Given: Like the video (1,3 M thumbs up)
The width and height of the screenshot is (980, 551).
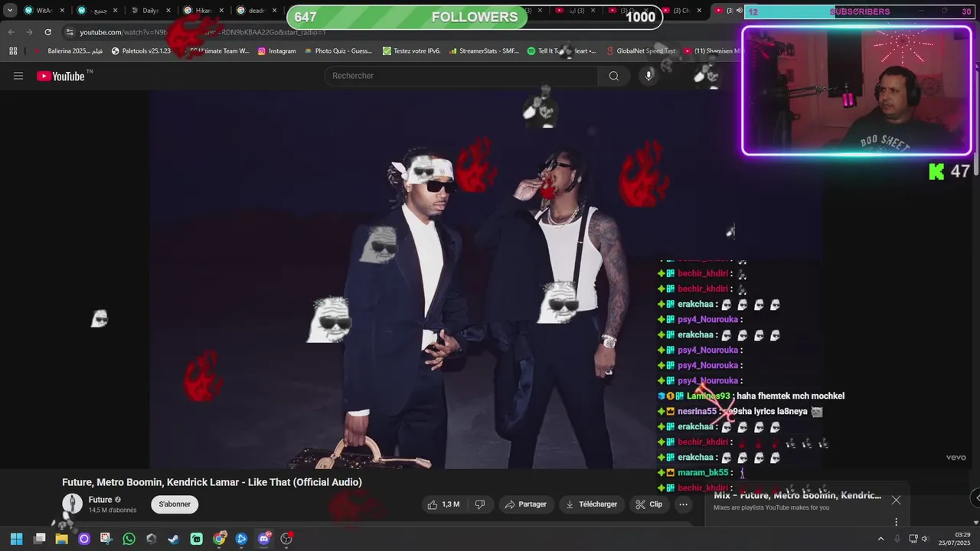Looking at the screenshot, I should coord(443,504).
